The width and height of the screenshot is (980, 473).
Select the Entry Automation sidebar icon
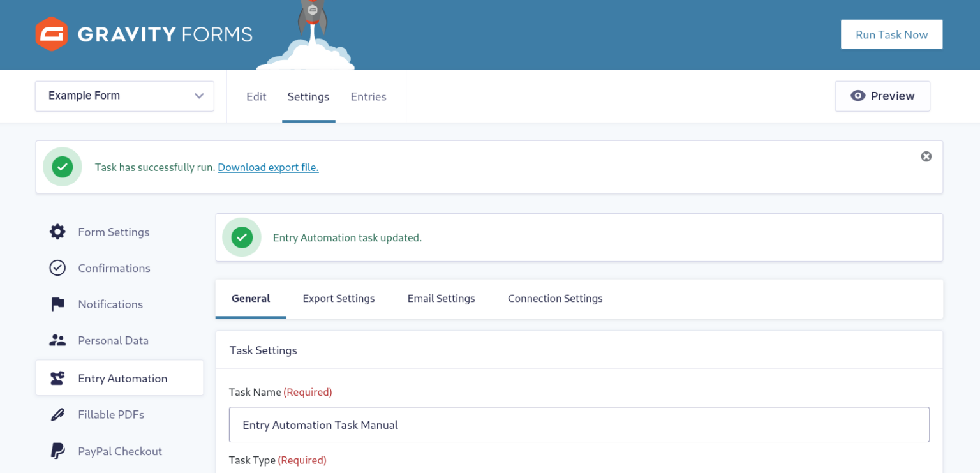57,377
